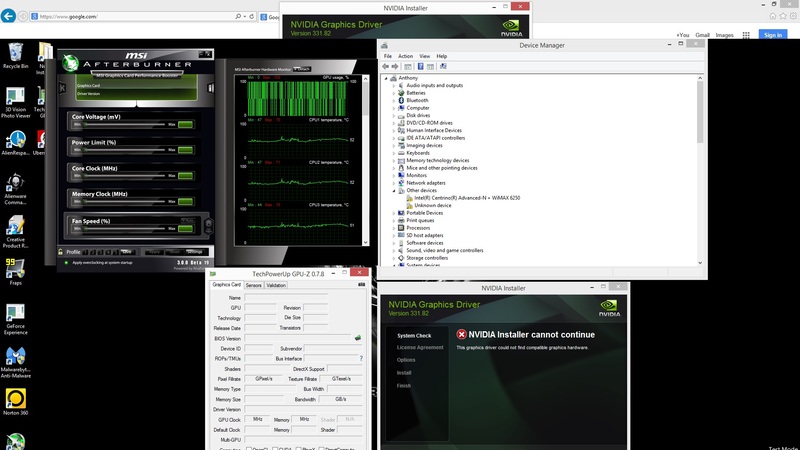Open the Google apps grid icon
Viewport: 800px width, 450px height.
tap(746, 35)
